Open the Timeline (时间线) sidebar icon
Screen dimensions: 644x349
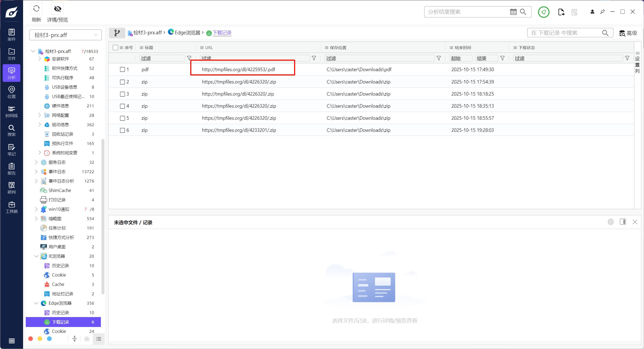[x=12, y=111]
